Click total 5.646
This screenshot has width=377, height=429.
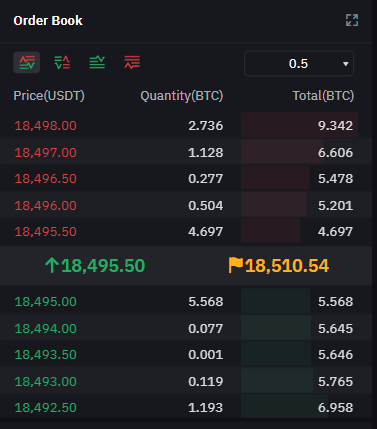[x=335, y=355]
